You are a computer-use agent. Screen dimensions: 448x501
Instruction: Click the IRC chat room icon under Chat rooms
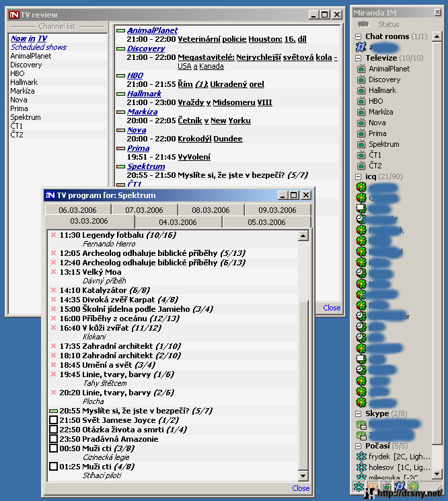click(x=361, y=47)
